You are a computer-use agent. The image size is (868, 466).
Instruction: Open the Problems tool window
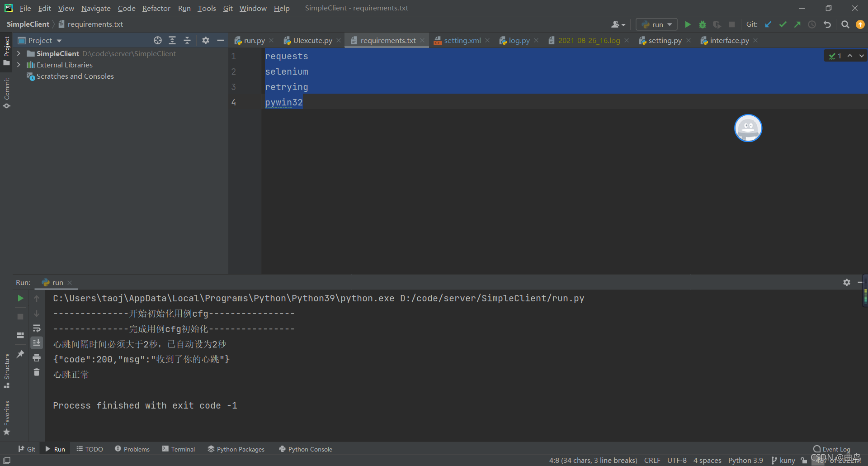[132, 449]
